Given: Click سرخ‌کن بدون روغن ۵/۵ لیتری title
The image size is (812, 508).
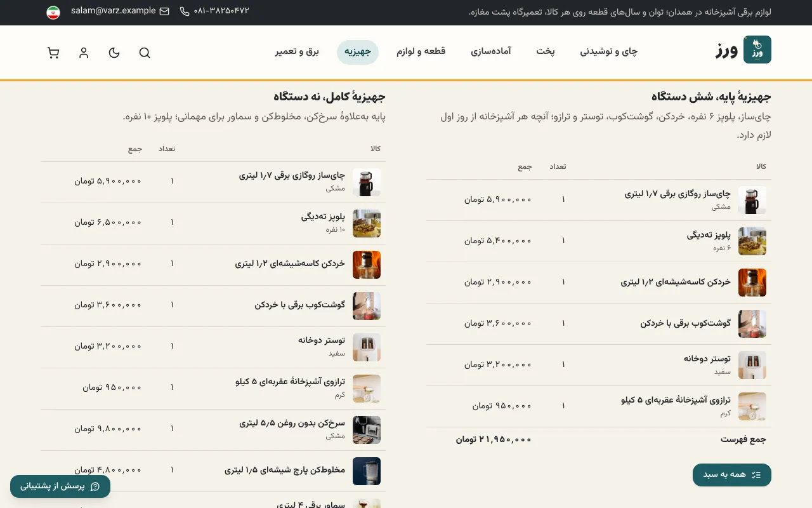Looking at the screenshot, I should [x=292, y=423].
